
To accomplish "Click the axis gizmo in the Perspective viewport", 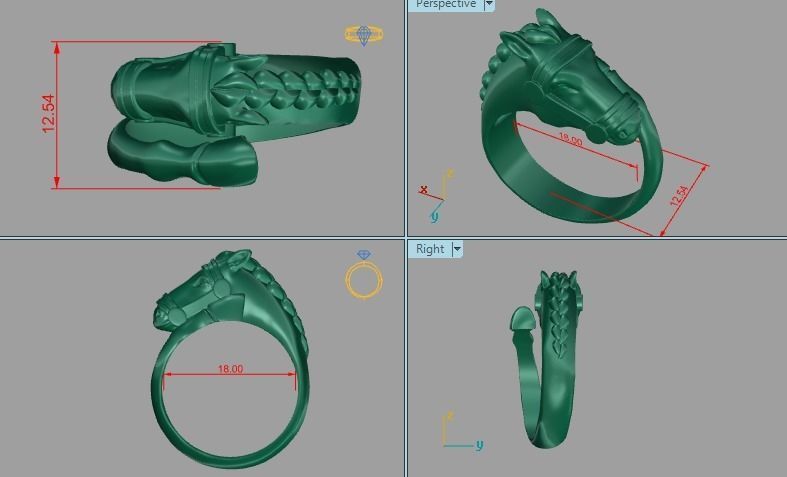I will pos(436,196).
